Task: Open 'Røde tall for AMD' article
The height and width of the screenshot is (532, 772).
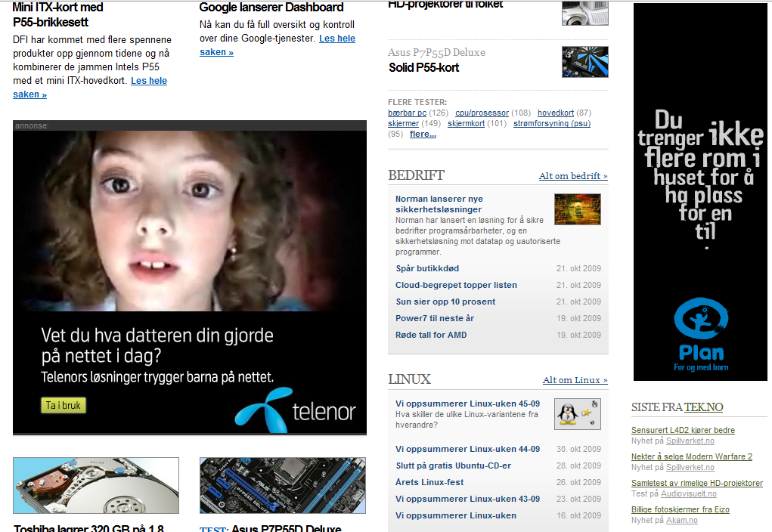Action: tap(431, 336)
